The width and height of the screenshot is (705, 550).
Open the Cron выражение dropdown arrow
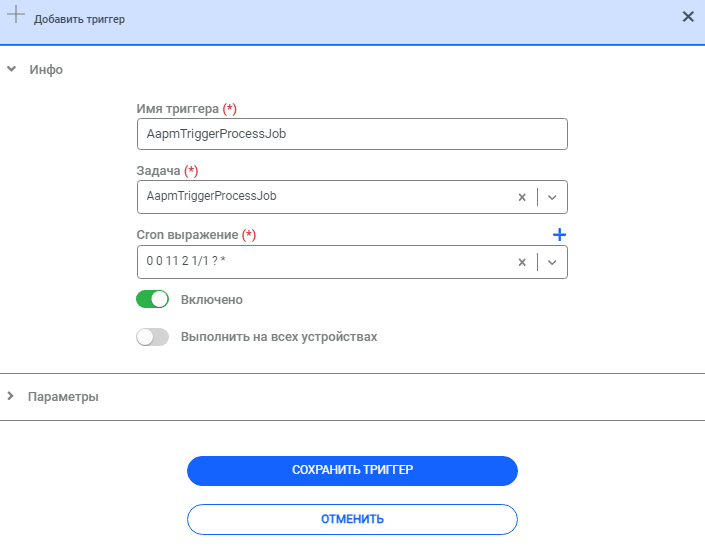click(552, 262)
